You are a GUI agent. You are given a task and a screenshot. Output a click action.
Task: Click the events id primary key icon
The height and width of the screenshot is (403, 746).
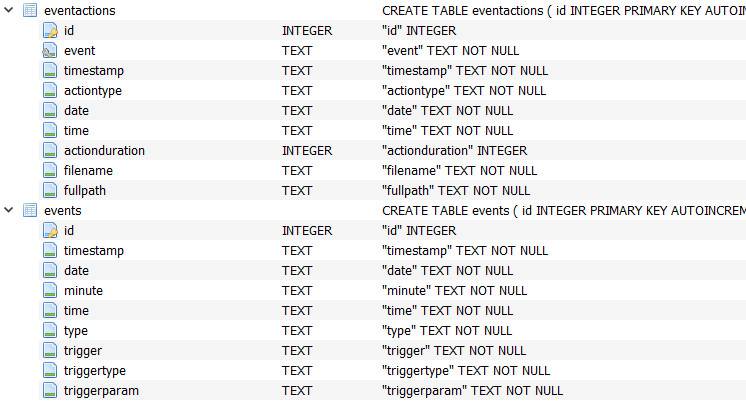[51, 230]
